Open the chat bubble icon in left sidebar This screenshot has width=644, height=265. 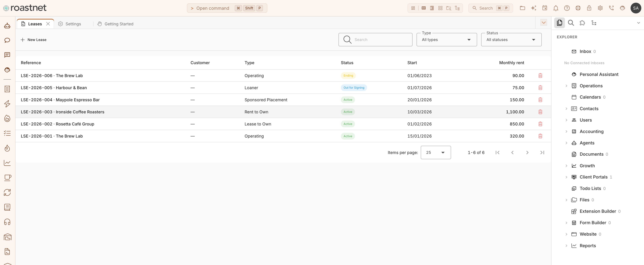click(7, 40)
